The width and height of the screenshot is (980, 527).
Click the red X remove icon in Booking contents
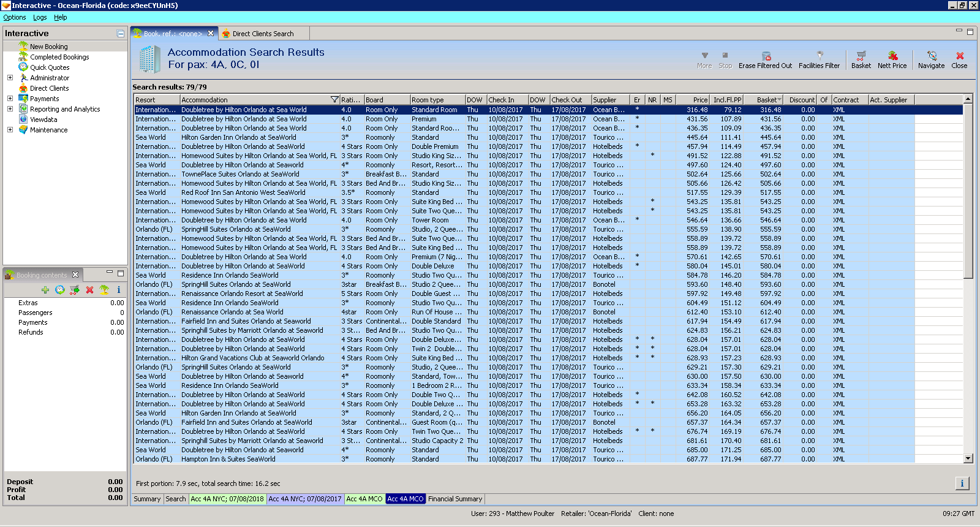[89, 290]
